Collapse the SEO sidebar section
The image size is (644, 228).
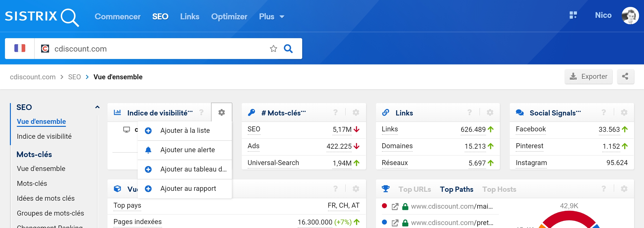pyautogui.click(x=97, y=107)
